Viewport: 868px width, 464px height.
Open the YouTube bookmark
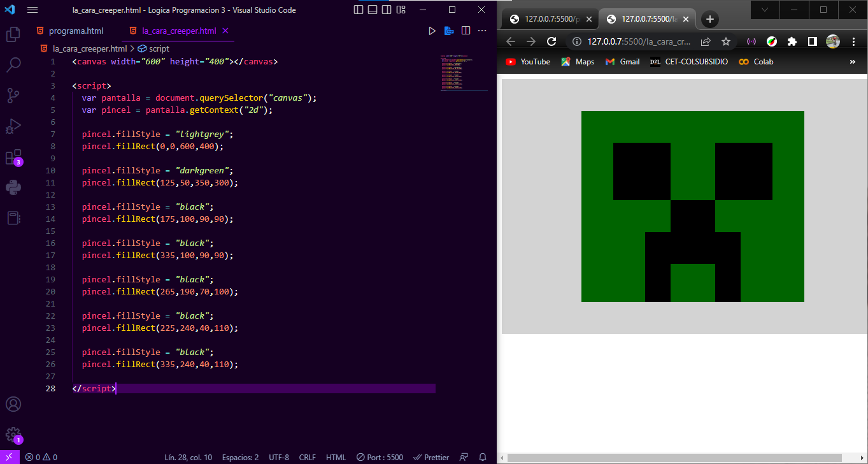[x=528, y=62]
